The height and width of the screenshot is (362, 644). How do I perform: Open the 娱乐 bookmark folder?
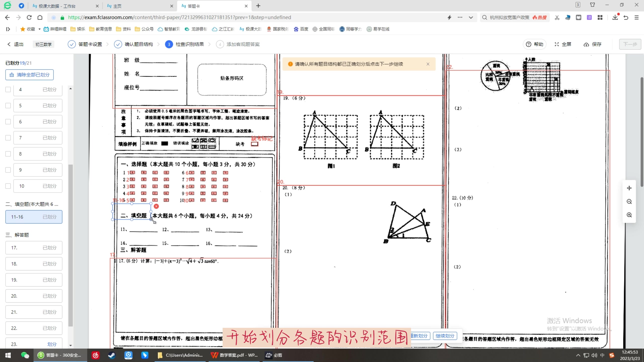point(78,29)
